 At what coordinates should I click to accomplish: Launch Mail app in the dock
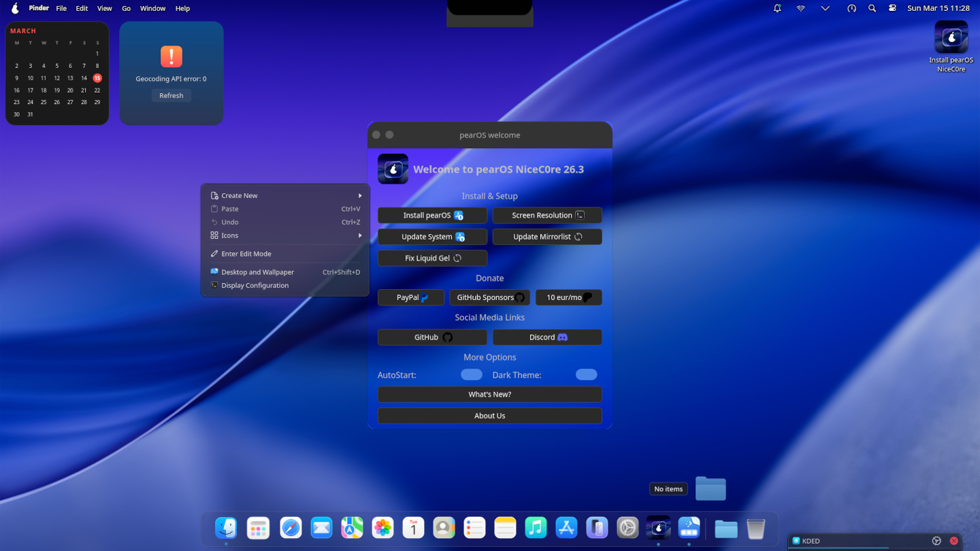pos(321,528)
